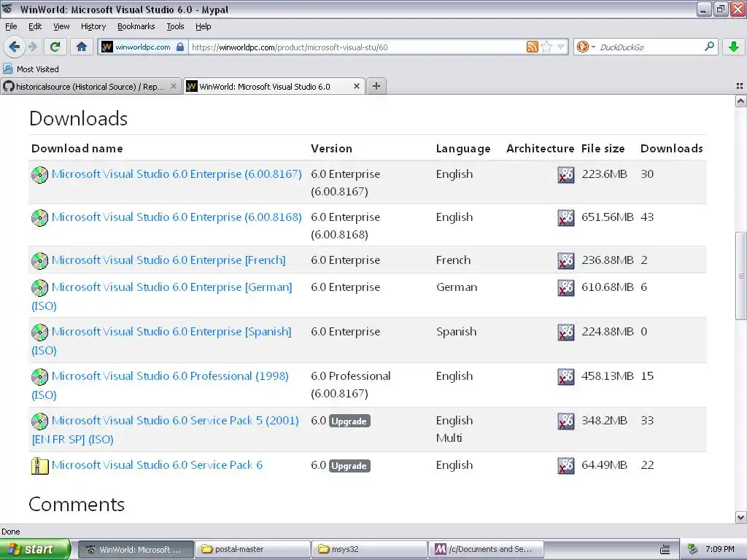Click the address bar URL field
Viewport: 747px width, 560px height.
(x=357, y=47)
